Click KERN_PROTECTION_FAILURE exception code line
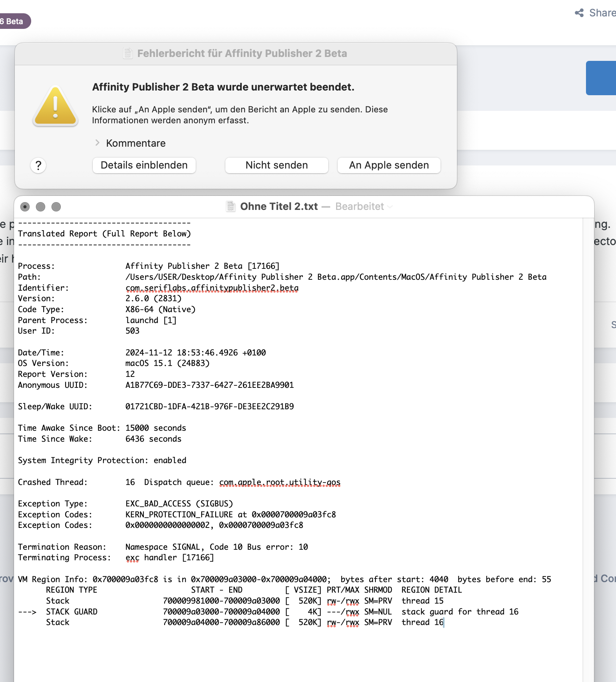This screenshot has width=616, height=682. (x=230, y=514)
